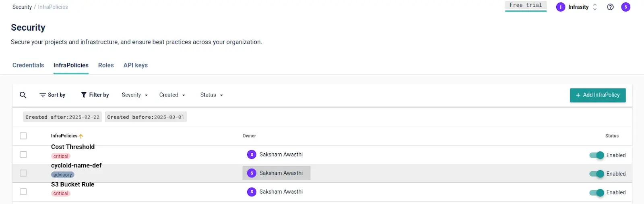Screen dimensions: 644x204
Task: Click the Add InfraPolicy button
Action: [x=598, y=95]
